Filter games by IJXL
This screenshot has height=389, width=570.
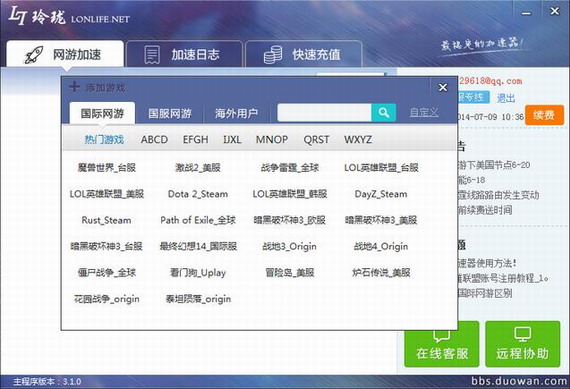(x=232, y=140)
